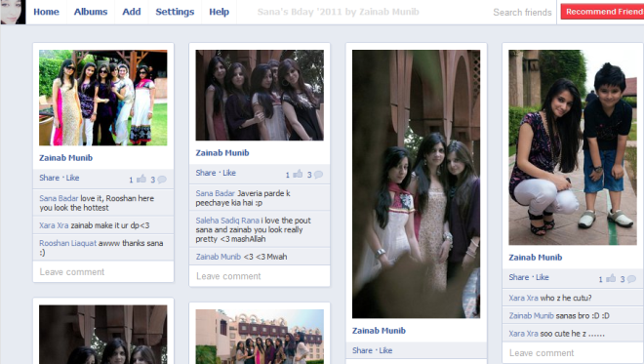Click comment text 'awww thanks sana :)'
Viewport: 644px width, 364px height.
[101, 248]
